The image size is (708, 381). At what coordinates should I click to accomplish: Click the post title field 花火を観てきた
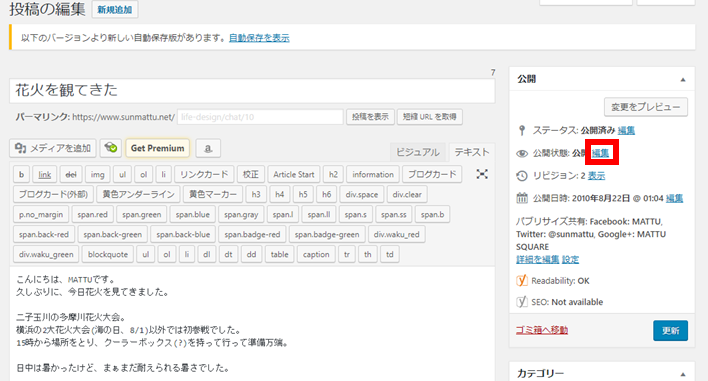[x=252, y=90]
